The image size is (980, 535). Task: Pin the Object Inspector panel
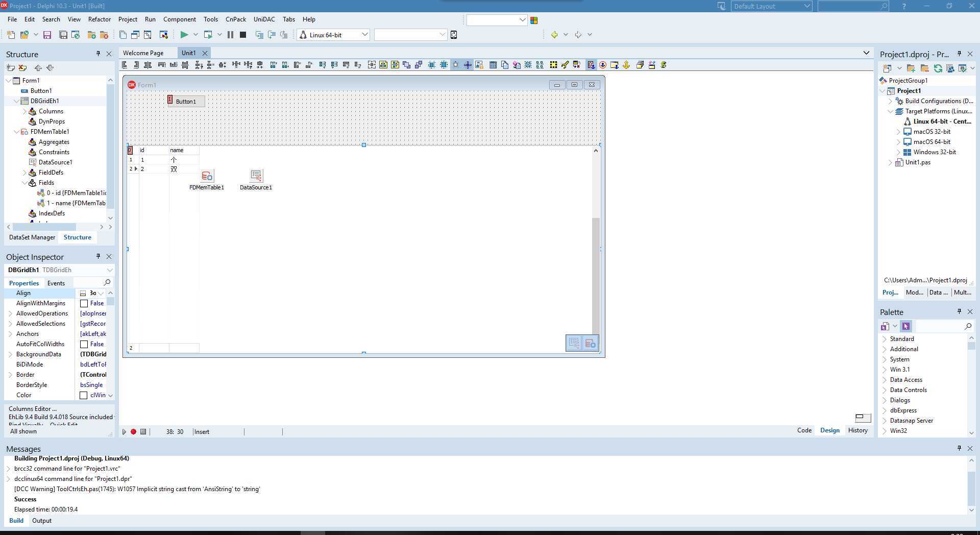(x=98, y=256)
